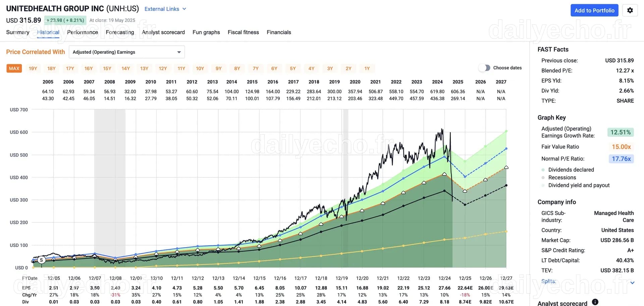Screen dimensions: 644x306
Task: Click the Market Cap USD 286.56 B
Action: (x=617, y=240)
